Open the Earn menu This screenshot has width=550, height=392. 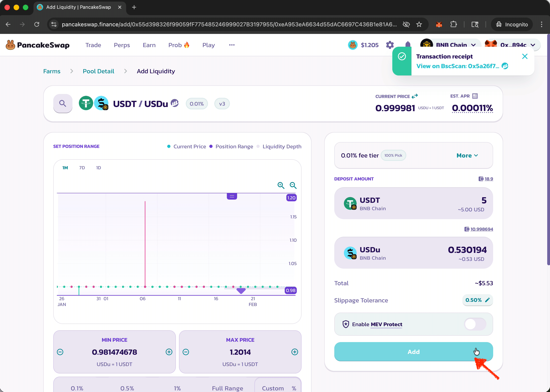pyautogui.click(x=149, y=45)
